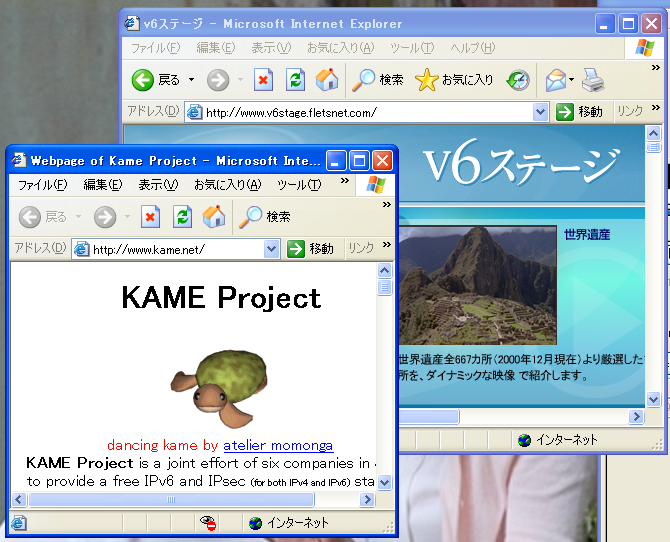Viewport: 670px width, 542px height.
Task: Click scroll-right arrow in v6ステージ window
Action: pyautogui.click(x=636, y=416)
